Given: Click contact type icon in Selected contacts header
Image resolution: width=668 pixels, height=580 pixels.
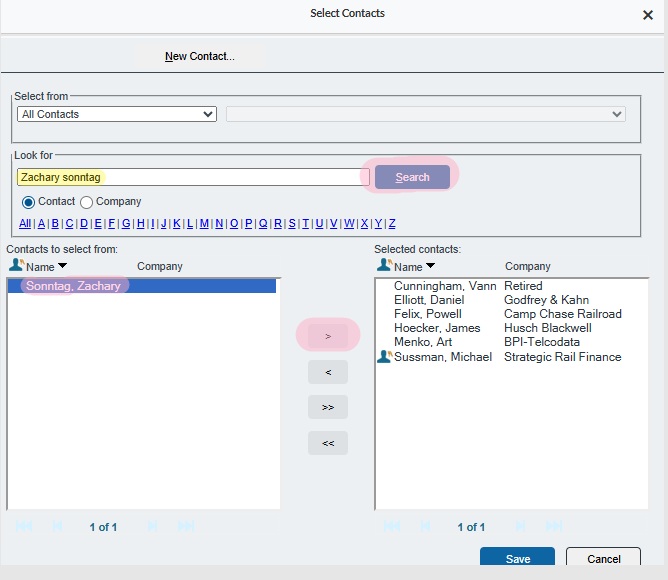Looking at the screenshot, I should (384, 266).
